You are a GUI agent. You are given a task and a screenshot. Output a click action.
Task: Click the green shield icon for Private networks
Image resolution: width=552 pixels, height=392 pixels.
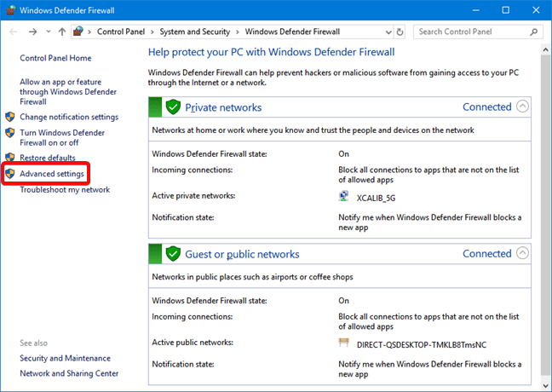pyautogui.click(x=173, y=107)
